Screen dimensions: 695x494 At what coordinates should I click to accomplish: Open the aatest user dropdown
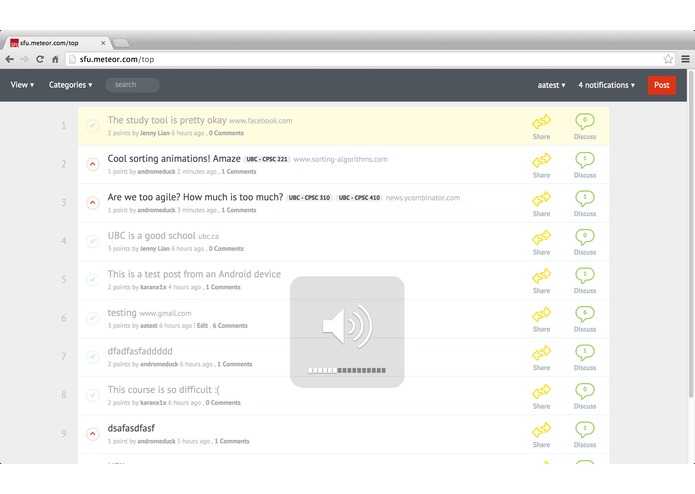coord(551,85)
